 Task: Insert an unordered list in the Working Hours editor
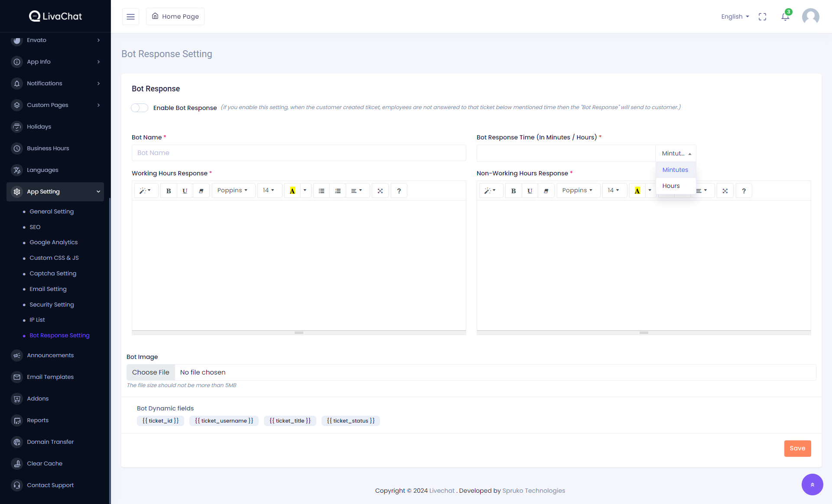(x=321, y=191)
